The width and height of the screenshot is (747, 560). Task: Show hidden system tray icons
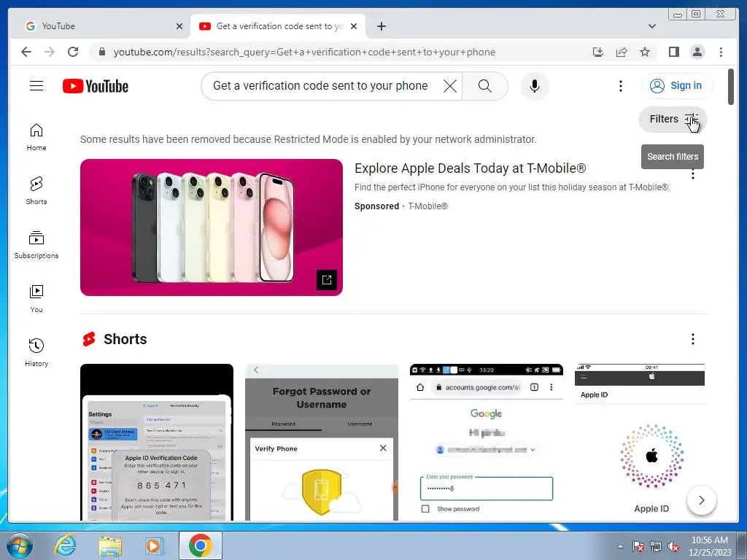[620, 546]
